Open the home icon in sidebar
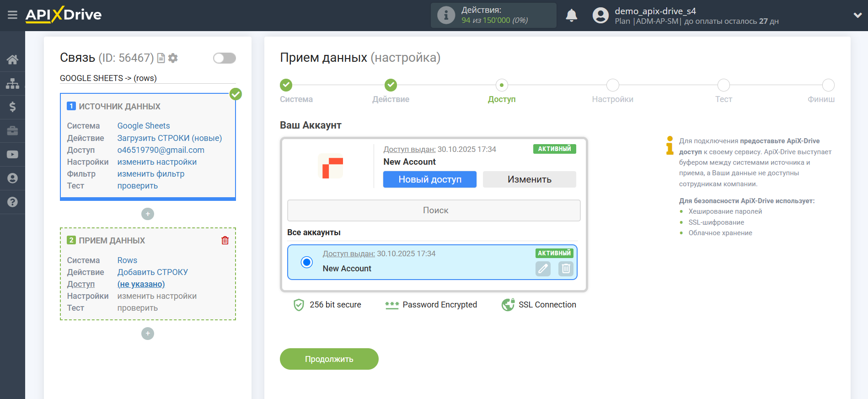Screen dimensions: 868x399 (12, 59)
